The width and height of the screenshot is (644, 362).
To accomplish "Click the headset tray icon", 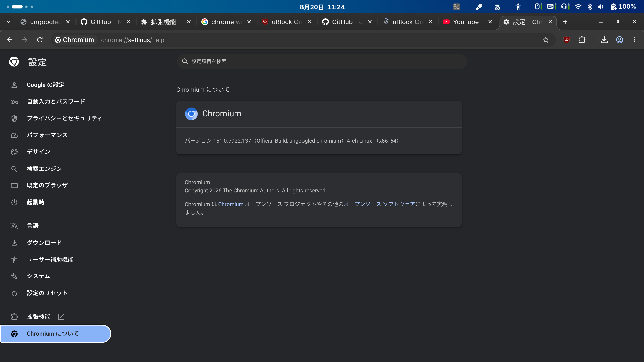I will [565, 7].
